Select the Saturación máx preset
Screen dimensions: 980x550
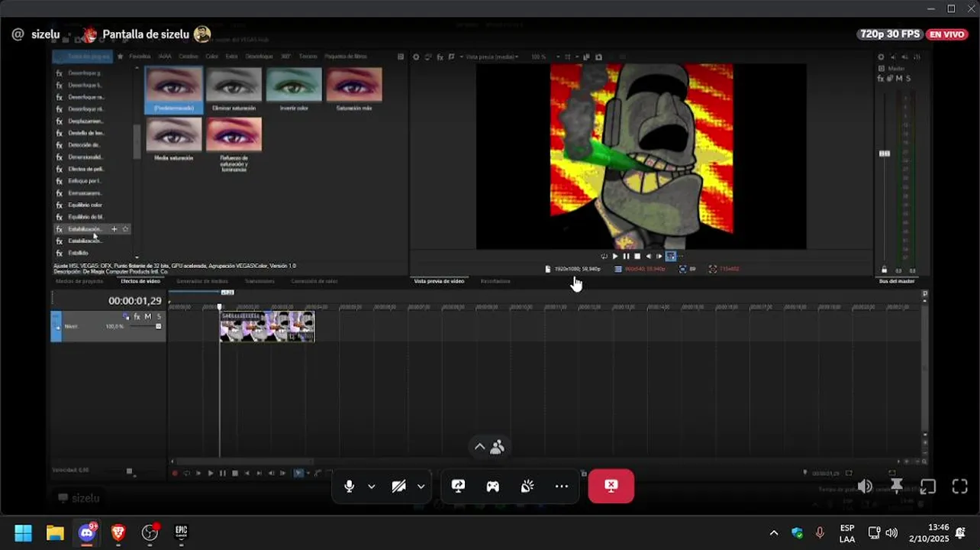pyautogui.click(x=354, y=90)
